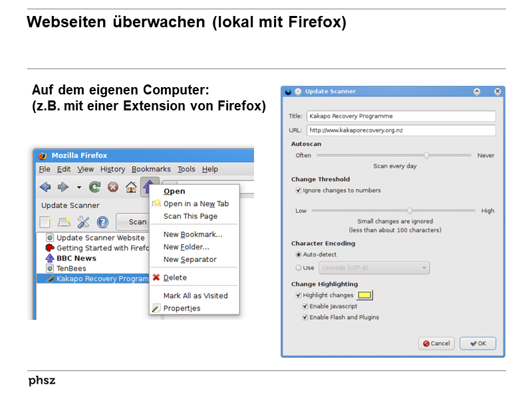This screenshot has width=532, height=399.
Task: Open the back button history dropdown arrow
Action: click(x=78, y=186)
